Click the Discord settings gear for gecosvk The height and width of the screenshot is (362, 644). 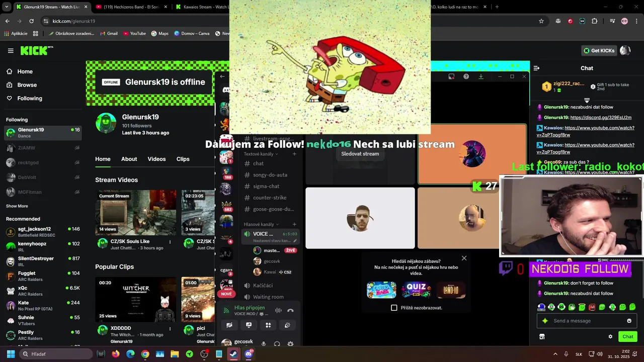[290, 344]
